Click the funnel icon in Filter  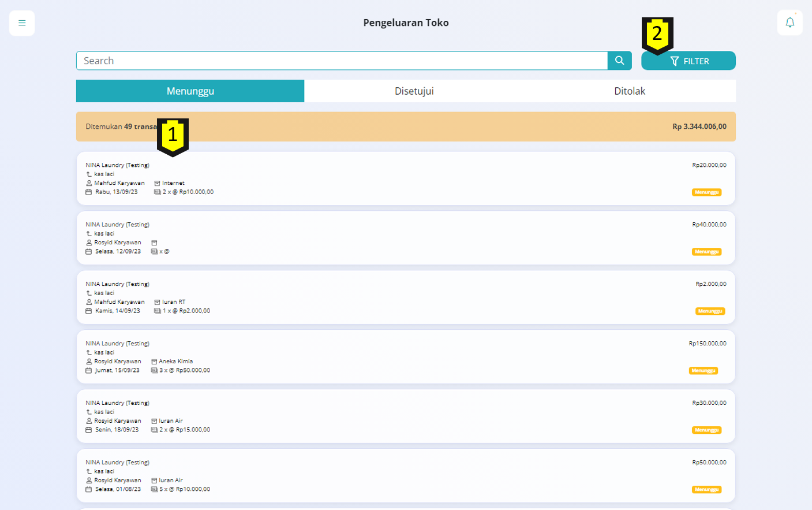pyautogui.click(x=674, y=61)
